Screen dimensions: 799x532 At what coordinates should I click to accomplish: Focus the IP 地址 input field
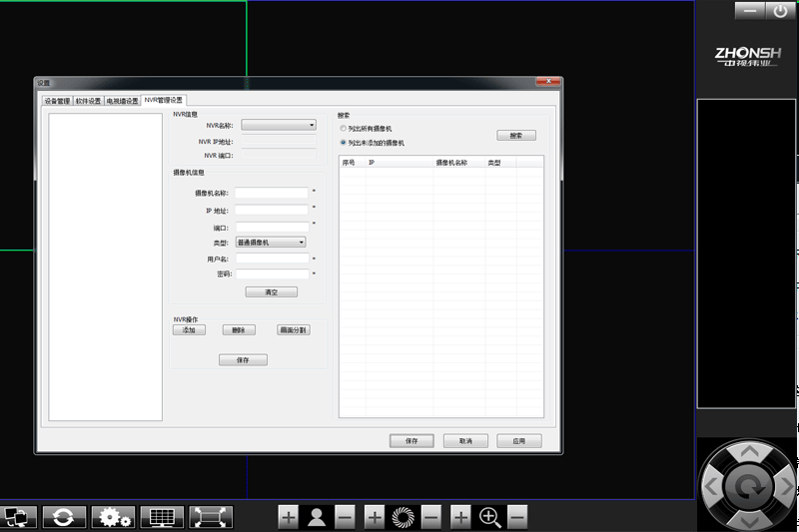[x=272, y=211]
